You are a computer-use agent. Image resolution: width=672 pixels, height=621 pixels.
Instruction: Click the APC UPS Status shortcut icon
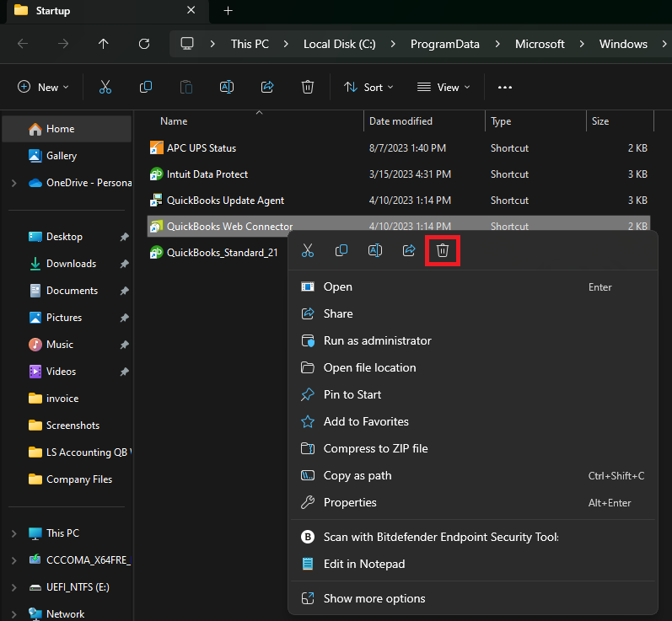pyautogui.click(x=157, y=147)
